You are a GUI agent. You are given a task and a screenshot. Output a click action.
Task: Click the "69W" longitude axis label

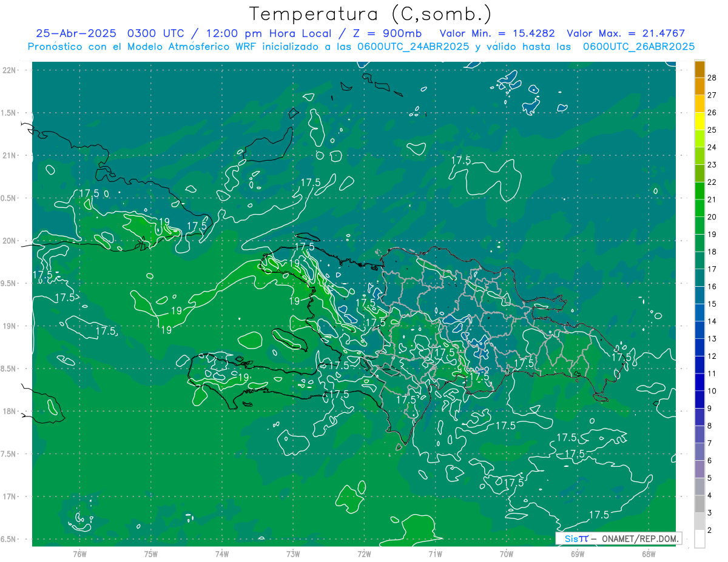pos(578,554)
